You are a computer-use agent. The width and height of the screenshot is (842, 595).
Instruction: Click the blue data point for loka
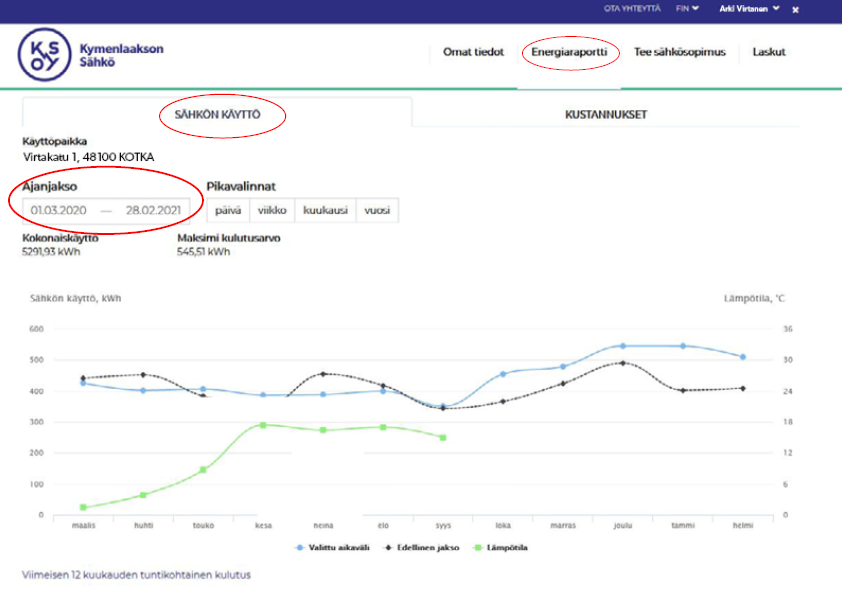tap(503, 374)
